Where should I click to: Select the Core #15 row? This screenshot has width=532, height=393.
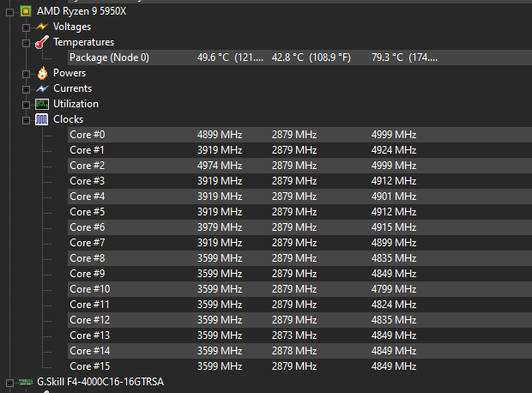click(300, 366)
